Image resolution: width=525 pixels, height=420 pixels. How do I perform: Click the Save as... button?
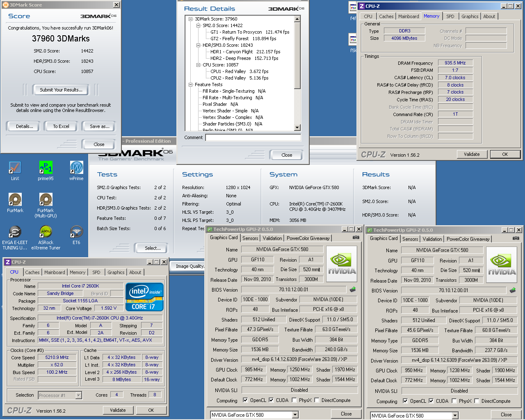point(99,126)
